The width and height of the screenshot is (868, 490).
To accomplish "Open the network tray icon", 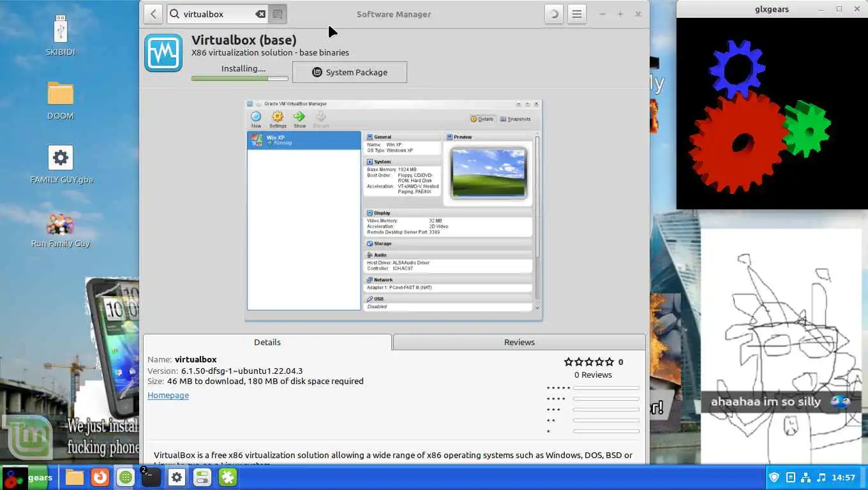I will [x=805, y=477].
